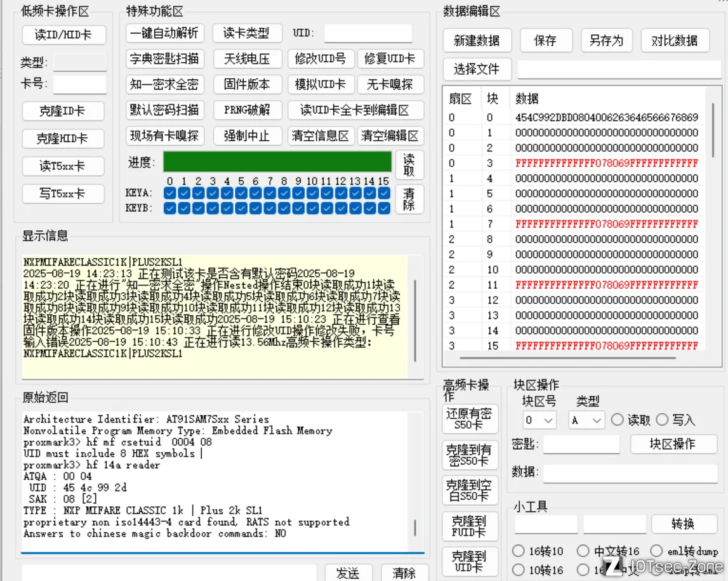Click the green 进度 progress bar
The width and height of the screenshot is (728, 581).
pyautogui.click(x=277, y=162)
